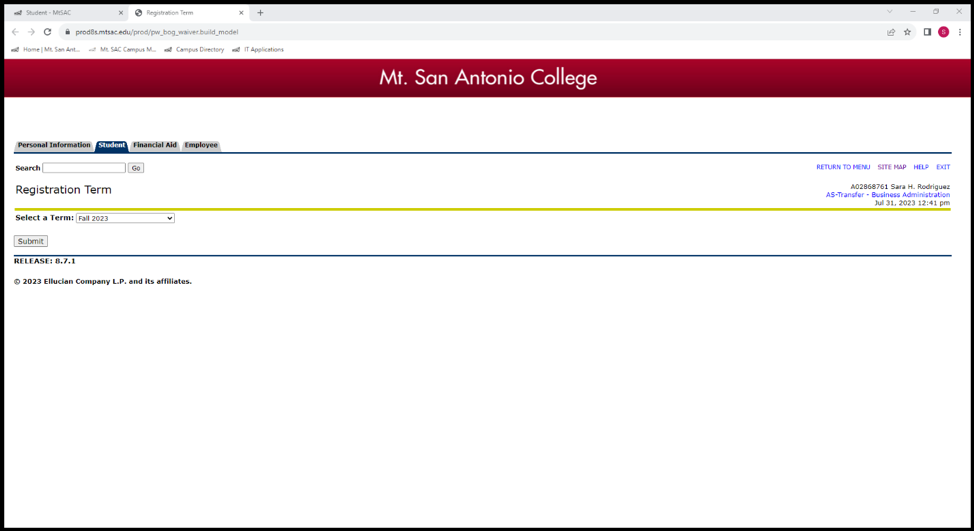Click the address bar URL

click(x=157, y=32)
